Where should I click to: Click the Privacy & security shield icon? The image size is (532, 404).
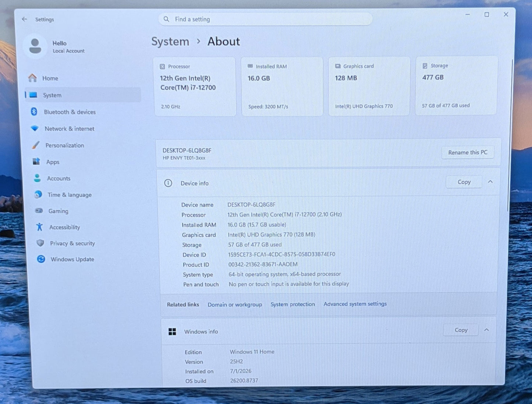click(x=40, y=243)
